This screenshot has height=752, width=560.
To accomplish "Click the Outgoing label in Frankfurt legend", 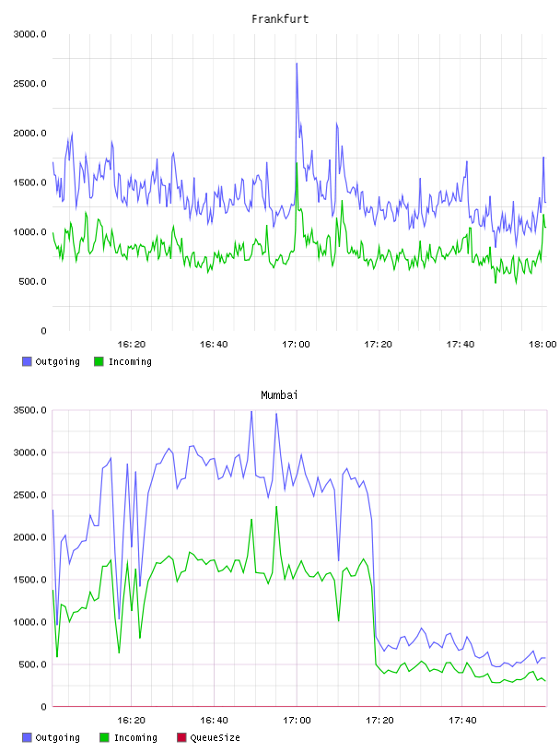I will click(x=57, y=361).
